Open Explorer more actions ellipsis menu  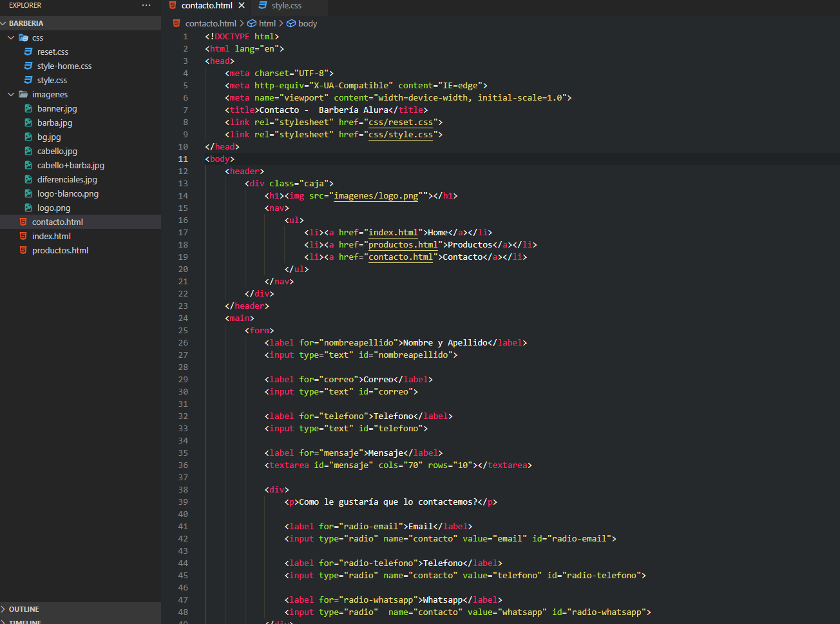(x=146, y=5)
